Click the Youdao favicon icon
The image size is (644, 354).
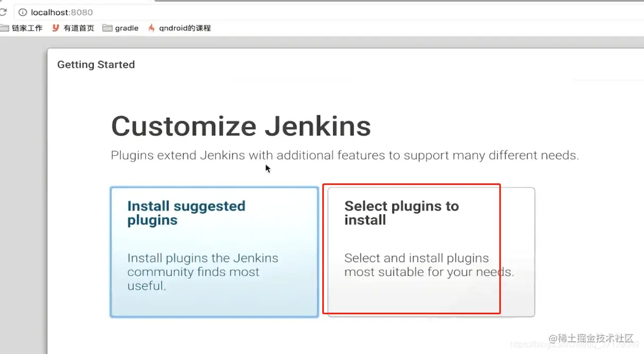tap(56, 28)
